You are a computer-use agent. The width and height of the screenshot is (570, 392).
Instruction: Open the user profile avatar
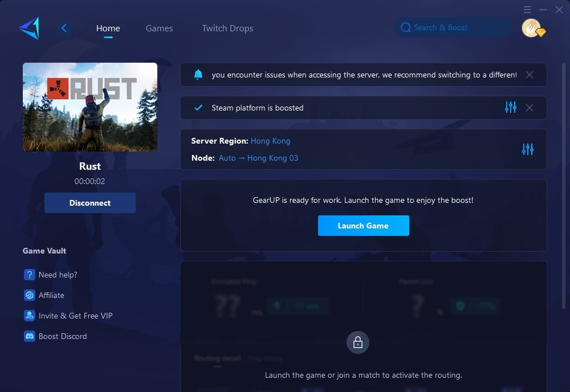click(532, 28)
